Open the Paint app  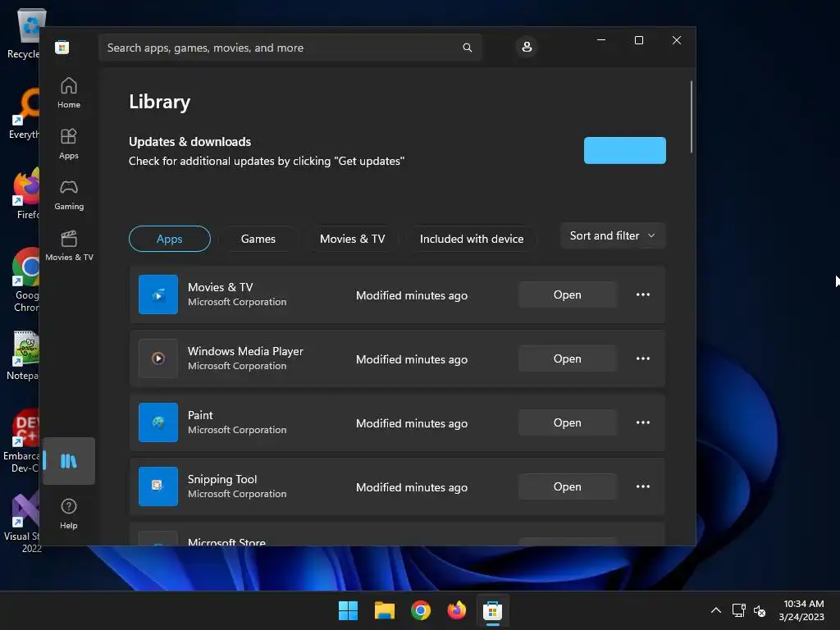[568, 422]
